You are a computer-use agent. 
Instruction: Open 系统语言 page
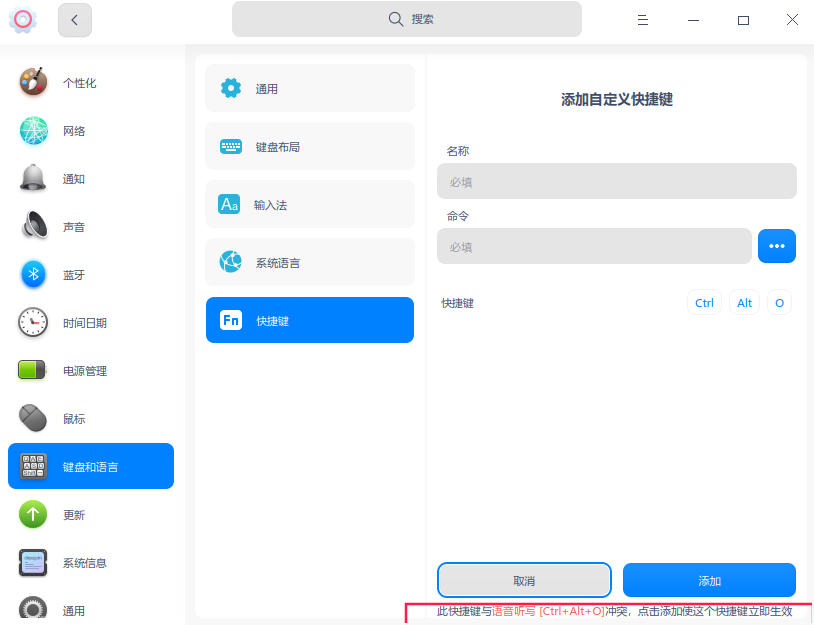click(x=310, y=262)
